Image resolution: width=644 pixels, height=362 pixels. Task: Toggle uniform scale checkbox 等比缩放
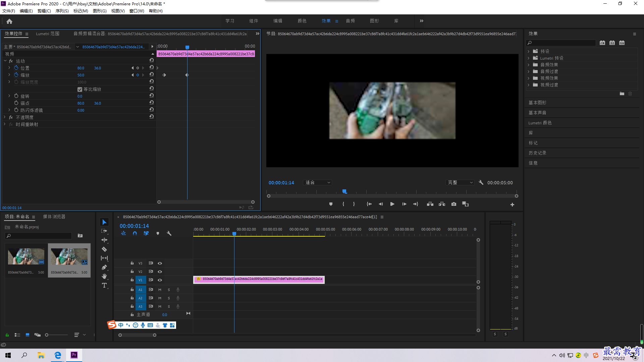[x=80, y=89]
